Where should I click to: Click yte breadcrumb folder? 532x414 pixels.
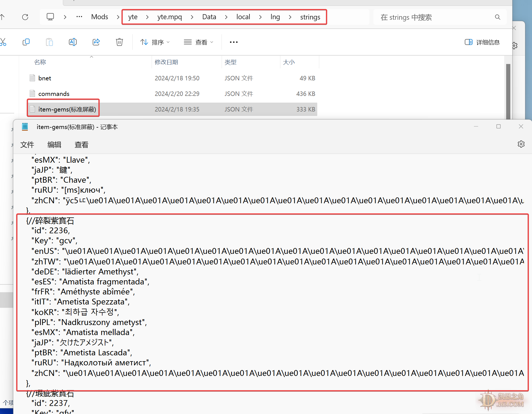coord(133,17)
